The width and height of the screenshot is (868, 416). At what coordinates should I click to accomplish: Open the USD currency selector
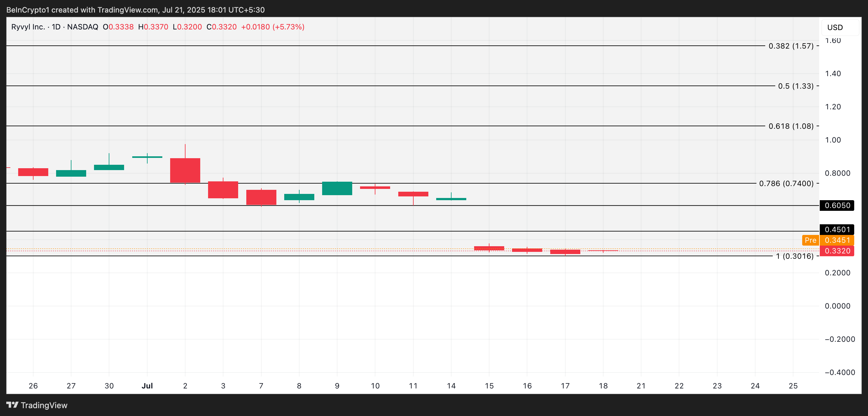click(835, 28)
